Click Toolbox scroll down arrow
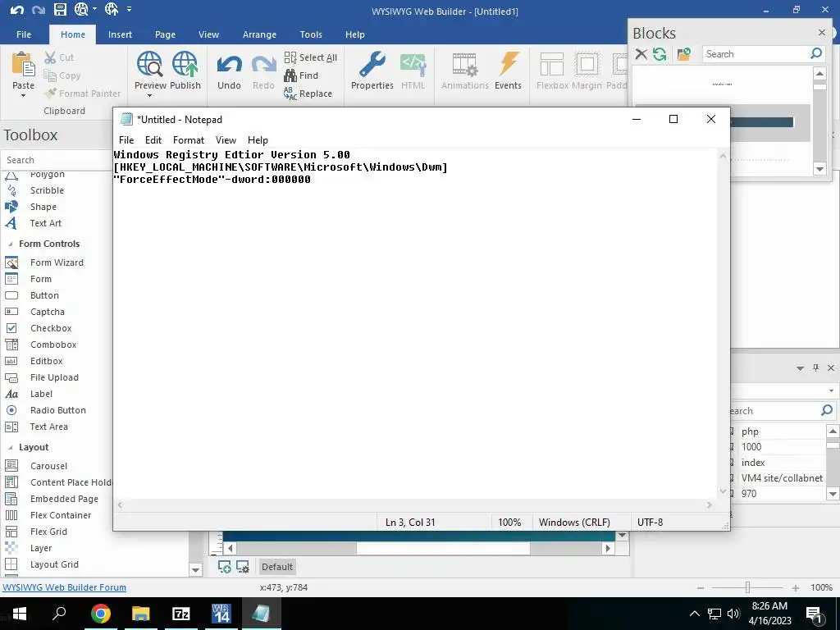840x630 pixels. click(x=195, y=570)
